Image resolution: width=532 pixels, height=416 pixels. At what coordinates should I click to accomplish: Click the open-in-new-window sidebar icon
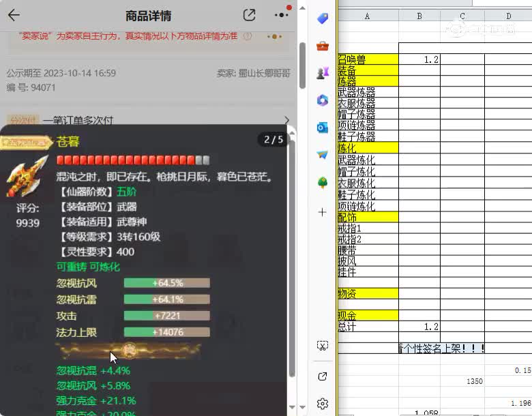tap(323, 376)
